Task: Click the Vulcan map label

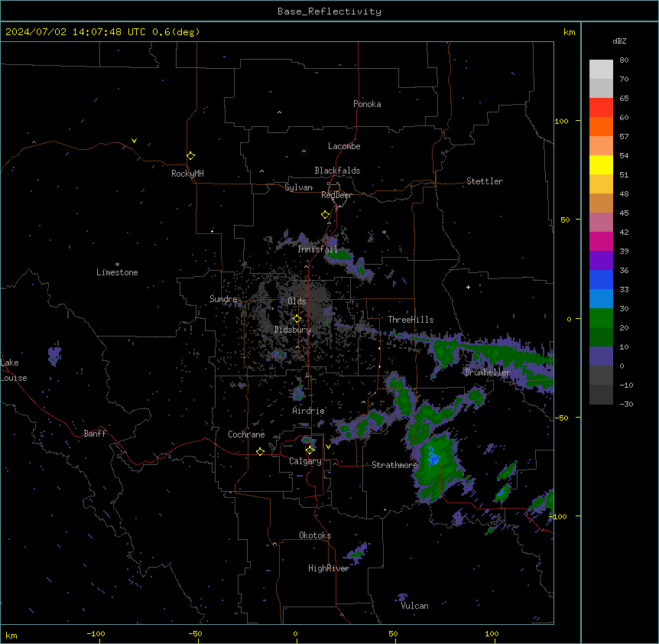Action: (x=415, y=606)
